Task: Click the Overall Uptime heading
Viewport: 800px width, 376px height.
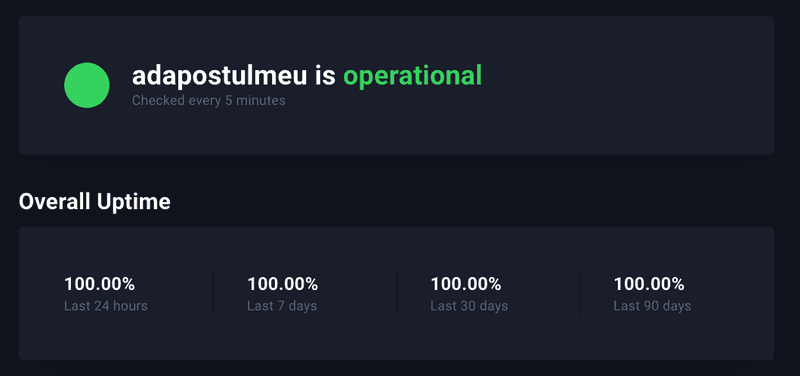Action: pyautogui.click(x=94, y=202)
